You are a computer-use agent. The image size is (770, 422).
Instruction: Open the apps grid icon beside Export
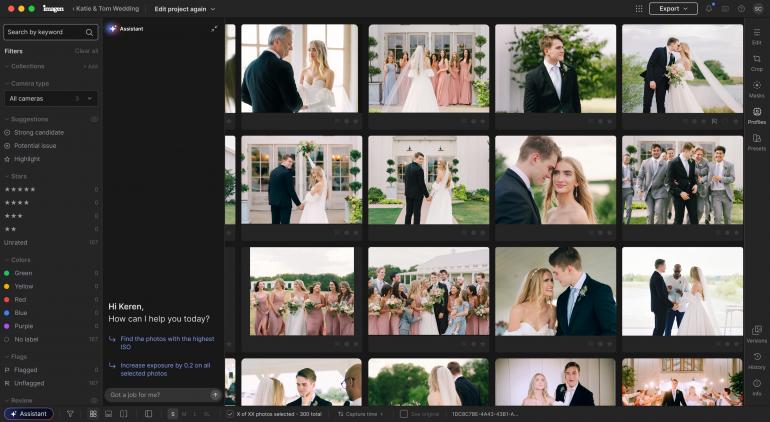pos(639,9)
